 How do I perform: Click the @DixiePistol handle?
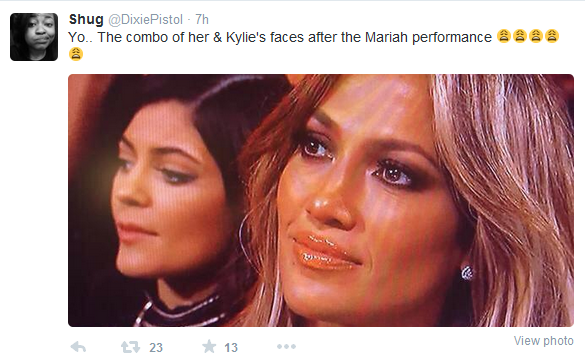click(x=146, y=19)
